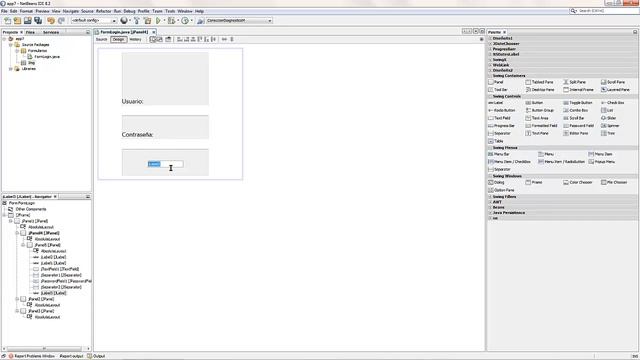This screenshot has height=360, width=640.
Task: Select the Scroll Pane palette component
Action: pos(613,82)
